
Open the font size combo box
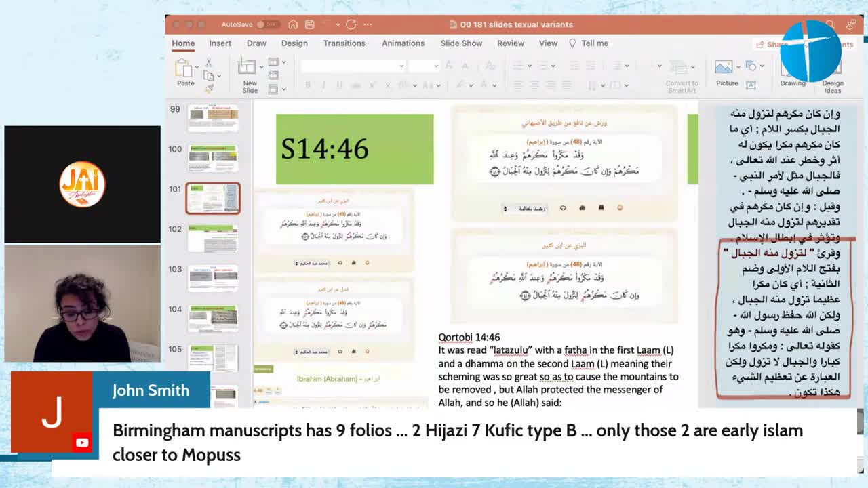pos(425,66)
